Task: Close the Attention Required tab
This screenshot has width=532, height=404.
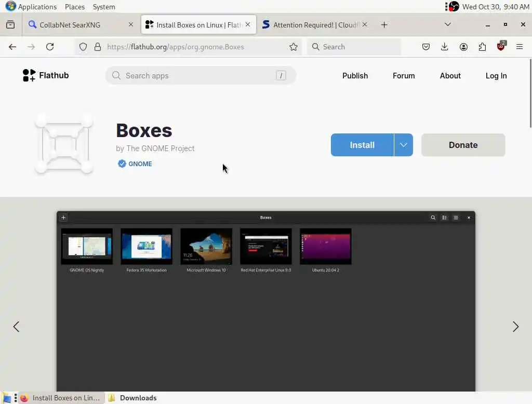Action: [x=364, y=24]
